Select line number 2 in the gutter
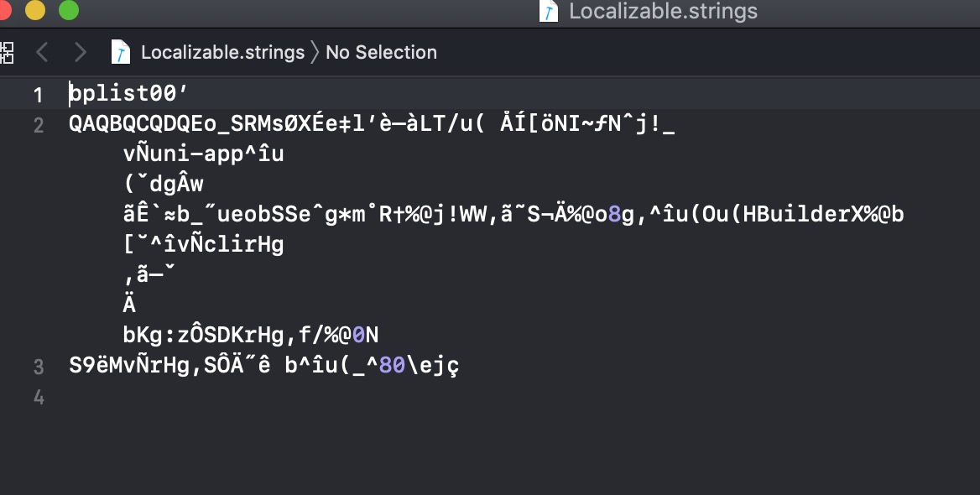 (x=38, y=126)
